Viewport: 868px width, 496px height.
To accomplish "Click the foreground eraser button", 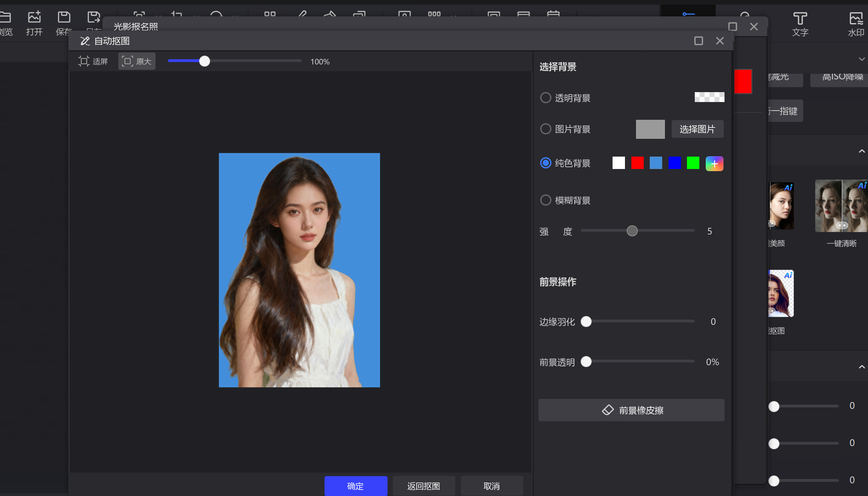I will click(631, 410).
